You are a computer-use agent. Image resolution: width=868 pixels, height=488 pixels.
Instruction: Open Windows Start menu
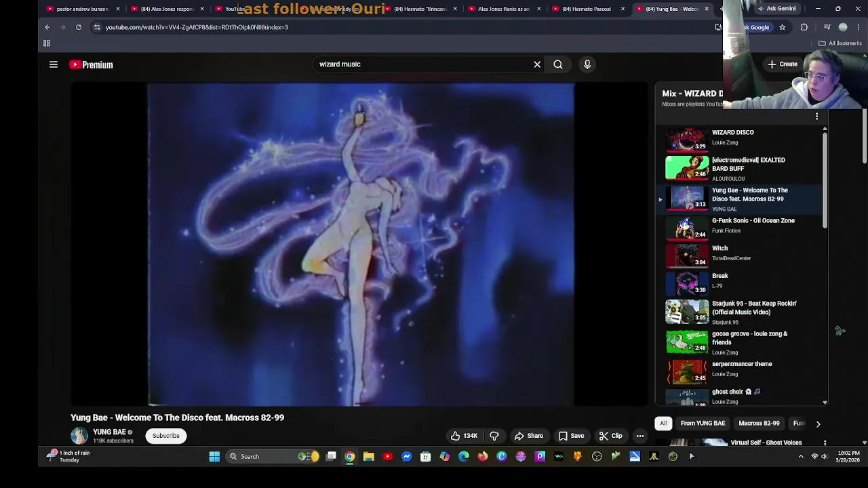[214, 457]
